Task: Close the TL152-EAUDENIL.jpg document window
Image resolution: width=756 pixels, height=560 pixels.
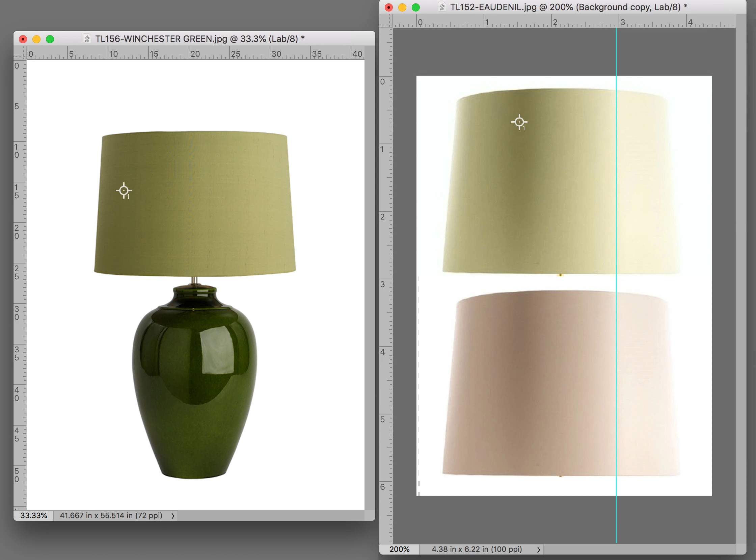Action: point(389,7)
